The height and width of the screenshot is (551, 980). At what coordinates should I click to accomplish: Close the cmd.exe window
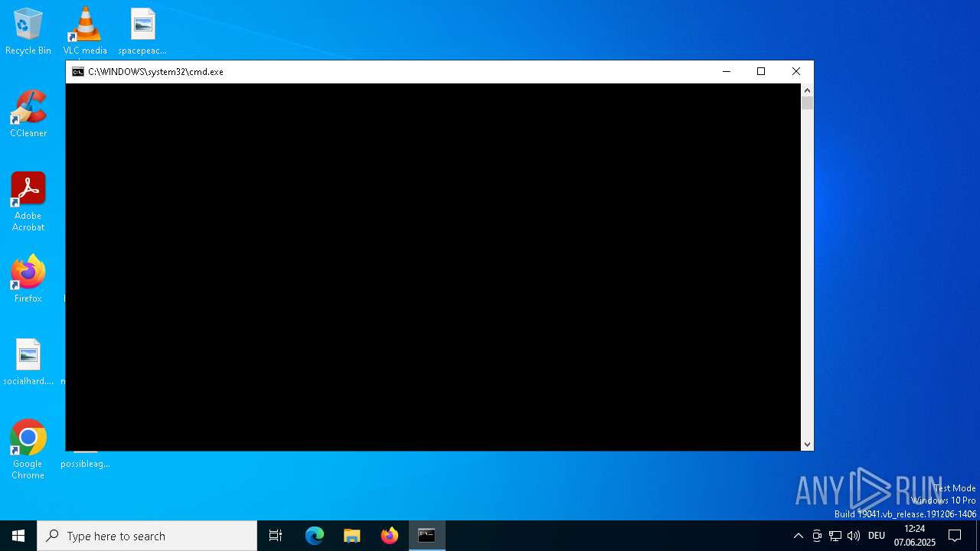pyautogui.click(x=796, y=72)
